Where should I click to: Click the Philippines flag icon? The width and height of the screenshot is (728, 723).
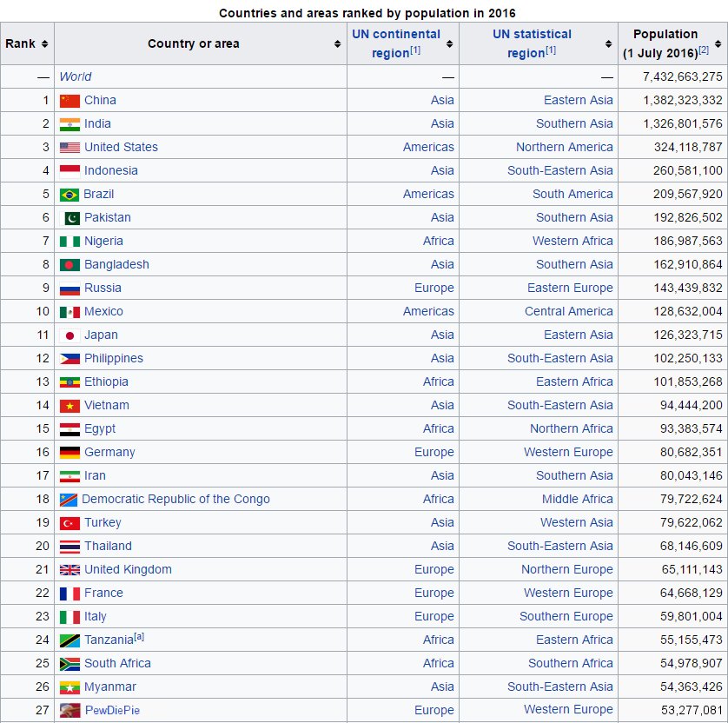tap(69, 359)
